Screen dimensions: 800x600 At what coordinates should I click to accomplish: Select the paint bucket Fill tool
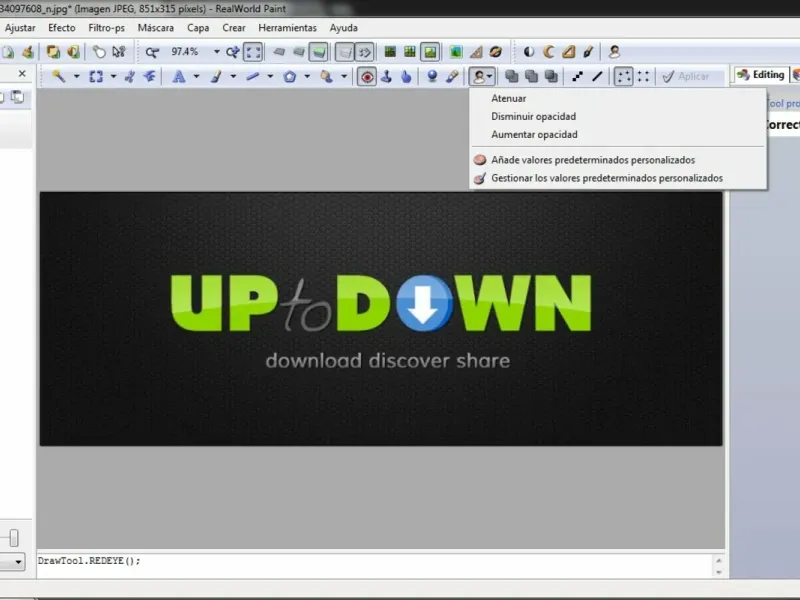pos(327,77)
